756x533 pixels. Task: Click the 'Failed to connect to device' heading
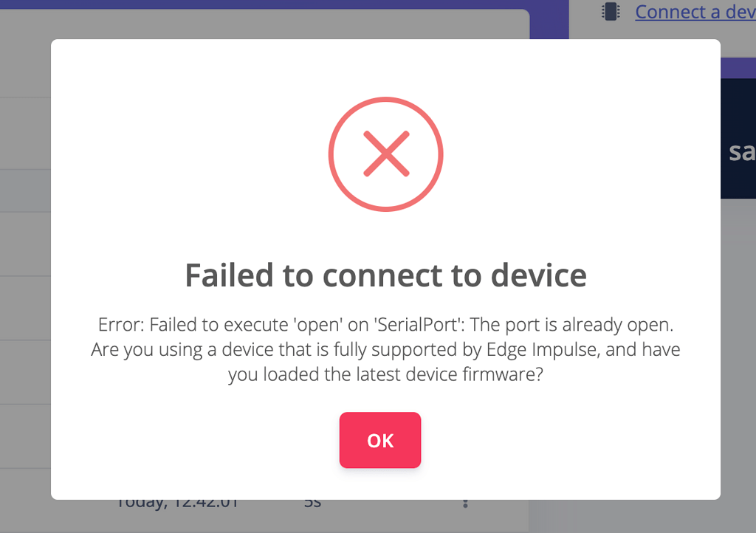click(x=385, y=275)
